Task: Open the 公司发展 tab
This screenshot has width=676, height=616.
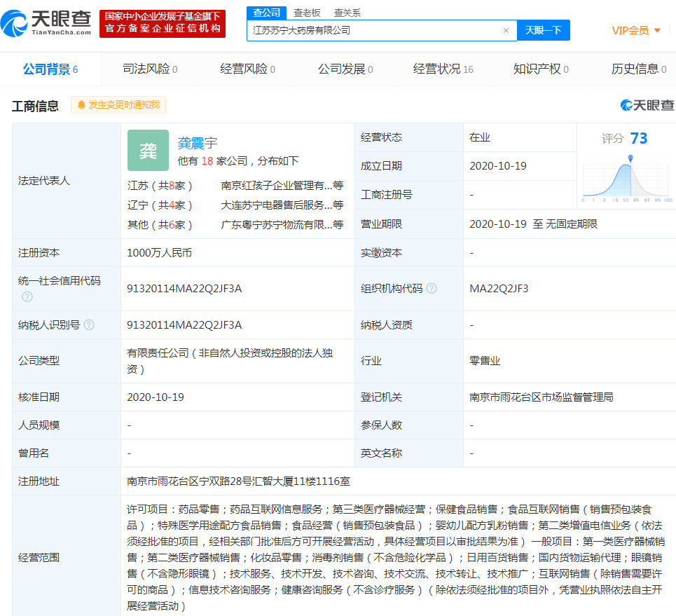Action: (345, 69)
